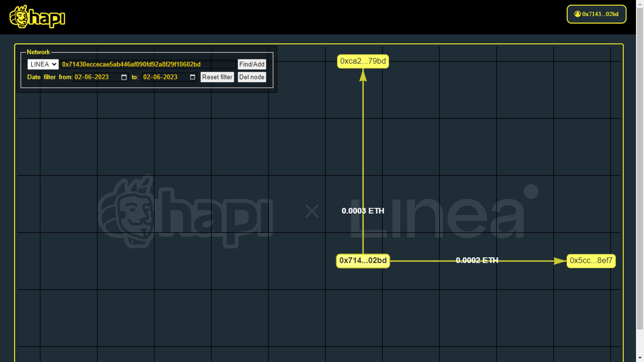Click the Network group label
Image resolution: width=644 pixels, height=362 pixels.
(x=38, y=52)
